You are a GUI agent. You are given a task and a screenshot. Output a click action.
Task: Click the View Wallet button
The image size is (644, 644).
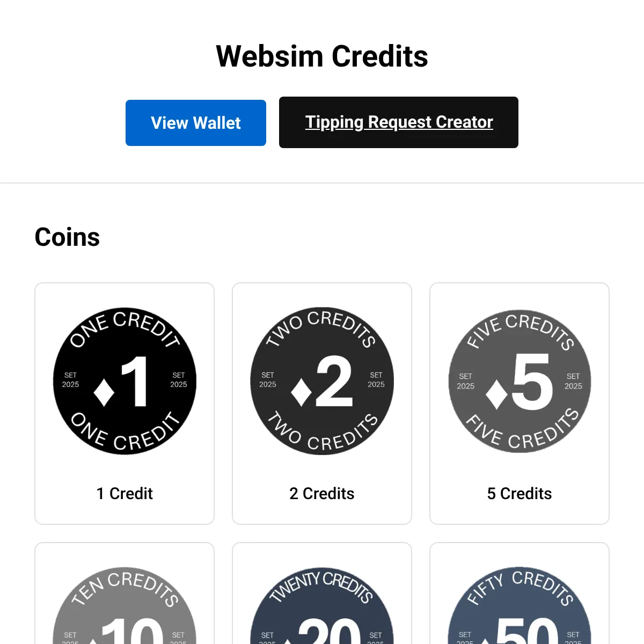(195, 123)
